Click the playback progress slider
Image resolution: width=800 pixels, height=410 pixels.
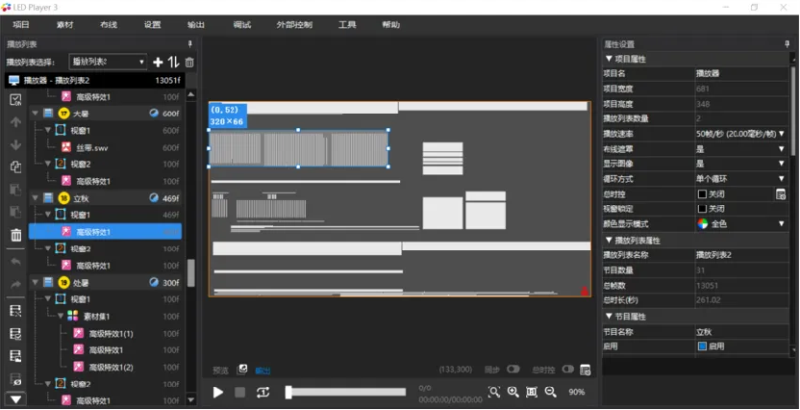[x=345, y=392]
